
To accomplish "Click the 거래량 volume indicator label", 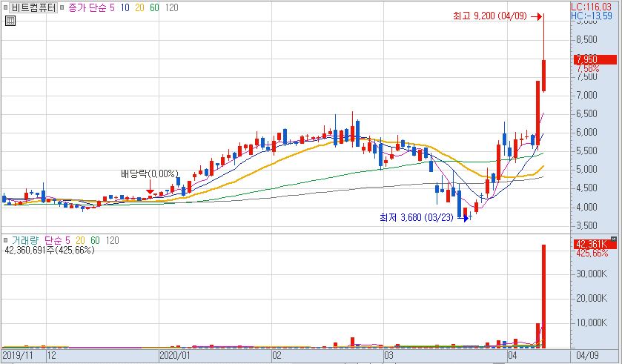I will pos(27,240).
